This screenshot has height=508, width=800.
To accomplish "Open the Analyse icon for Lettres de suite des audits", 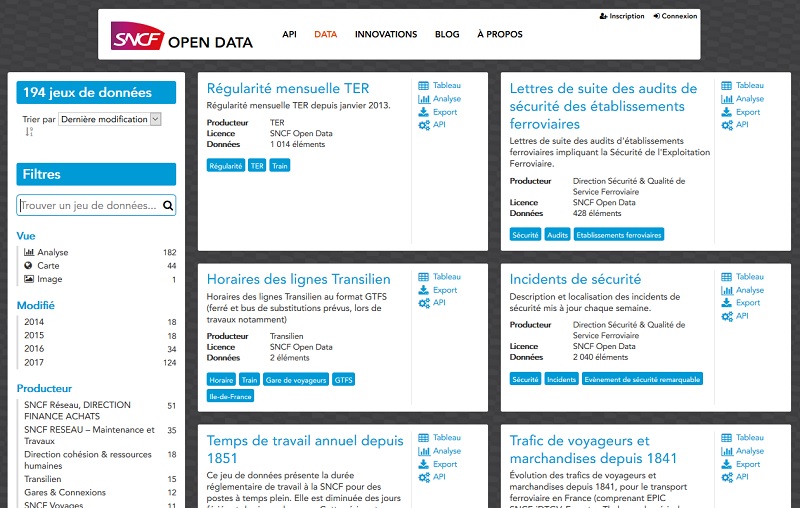I will click(727, 99).
